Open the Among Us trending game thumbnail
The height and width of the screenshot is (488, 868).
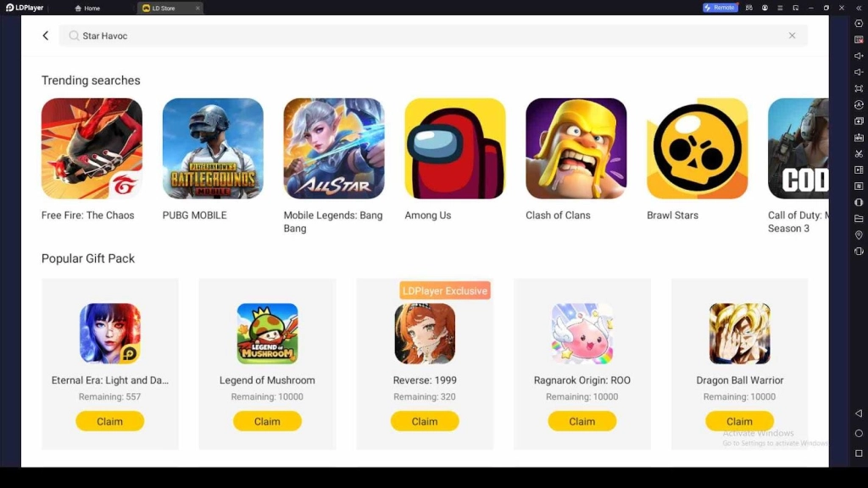pos(455,148)
